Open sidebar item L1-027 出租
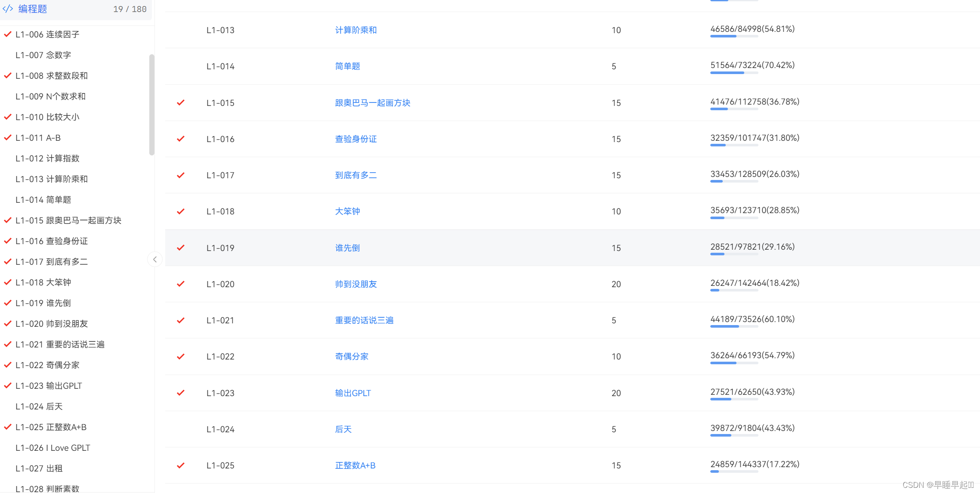Image resolution: width=980 pixels, height=493 pixels. [x=39, y=468]
